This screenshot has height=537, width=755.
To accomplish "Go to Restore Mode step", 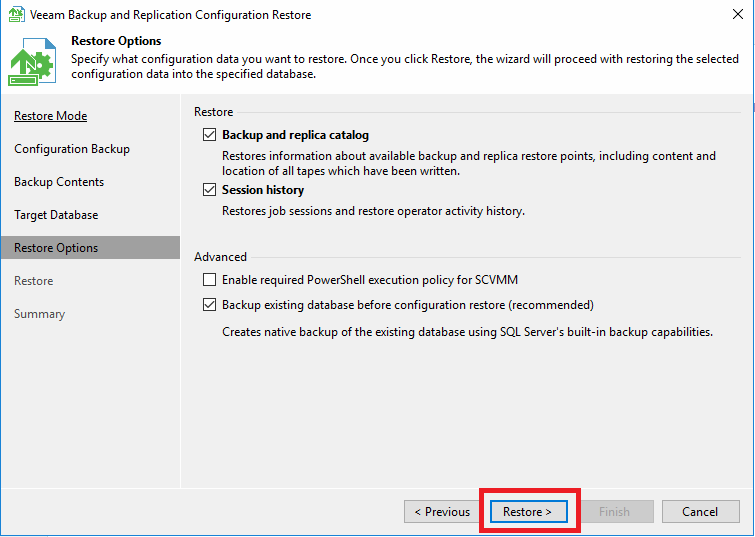I will click(x=51, y=116).
